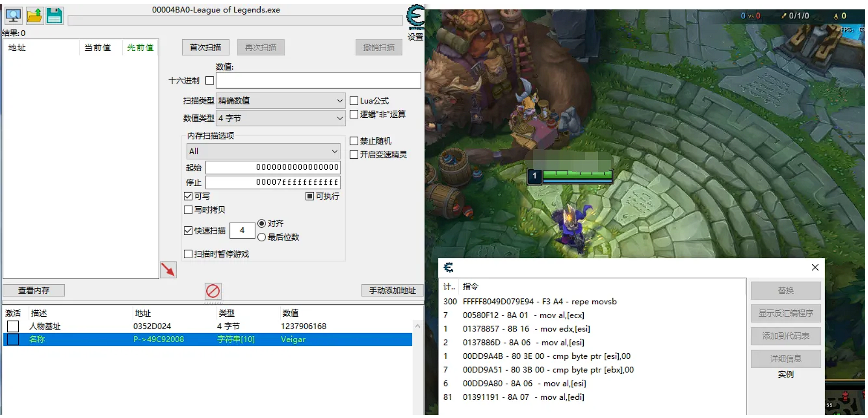Click the add address manually button
The width and height of the screenshot is (868, 418).
[392, 290]
